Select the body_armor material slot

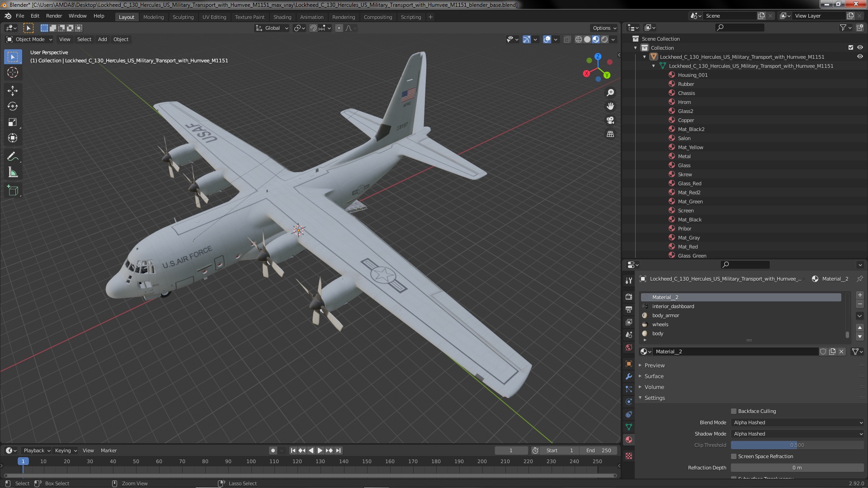741,315
